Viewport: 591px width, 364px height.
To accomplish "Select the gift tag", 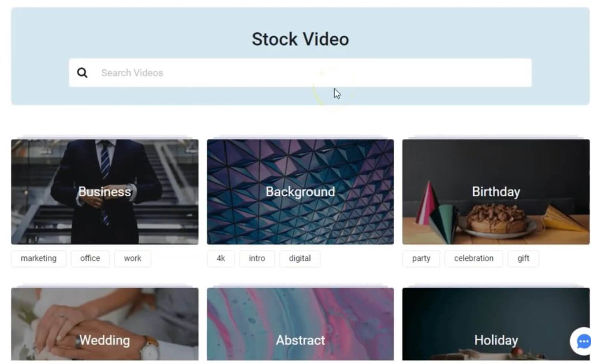I will 523,258.
